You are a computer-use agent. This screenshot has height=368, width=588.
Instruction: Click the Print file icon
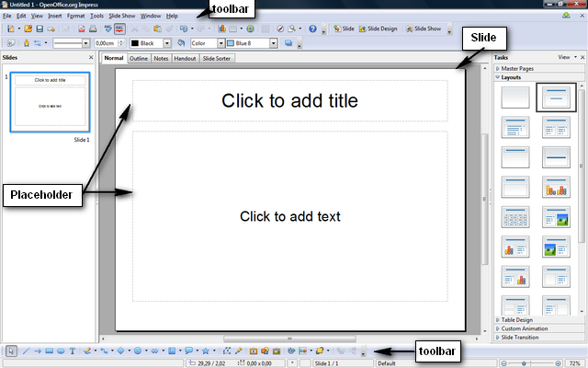(93, 29)
